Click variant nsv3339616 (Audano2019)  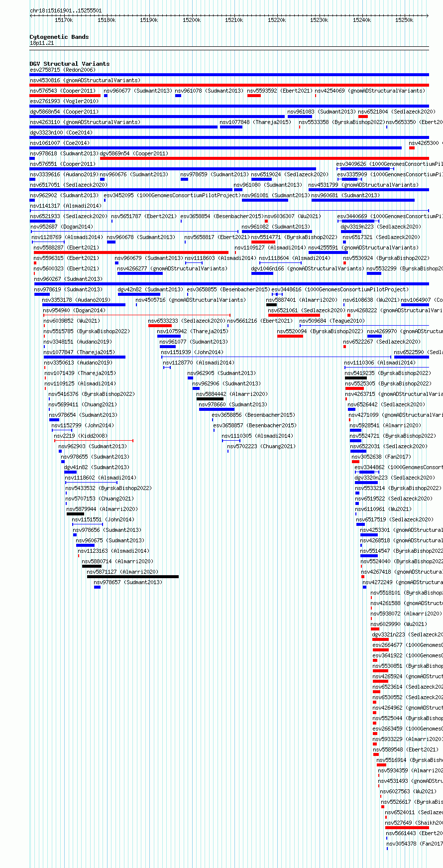pyautogui.click(x=64, y=174)
